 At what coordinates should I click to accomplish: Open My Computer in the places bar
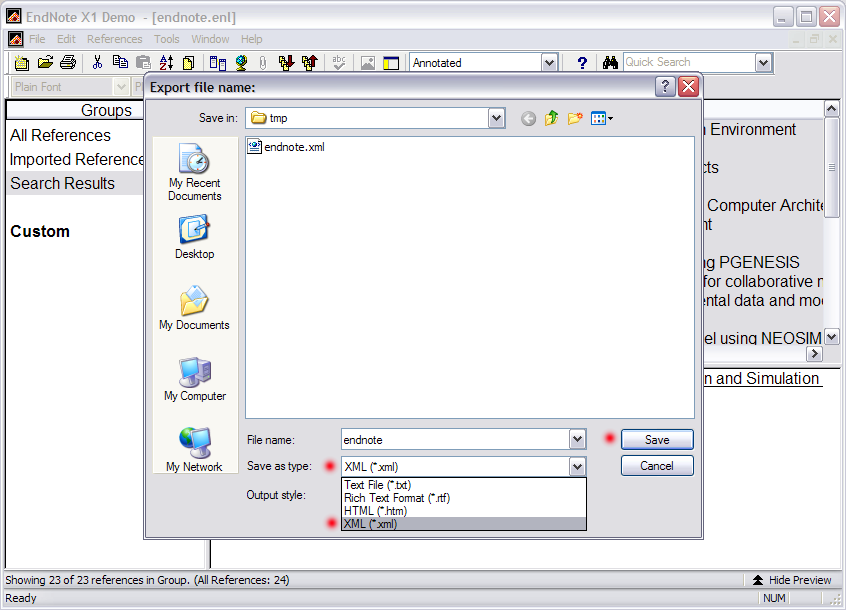point(194,379)
